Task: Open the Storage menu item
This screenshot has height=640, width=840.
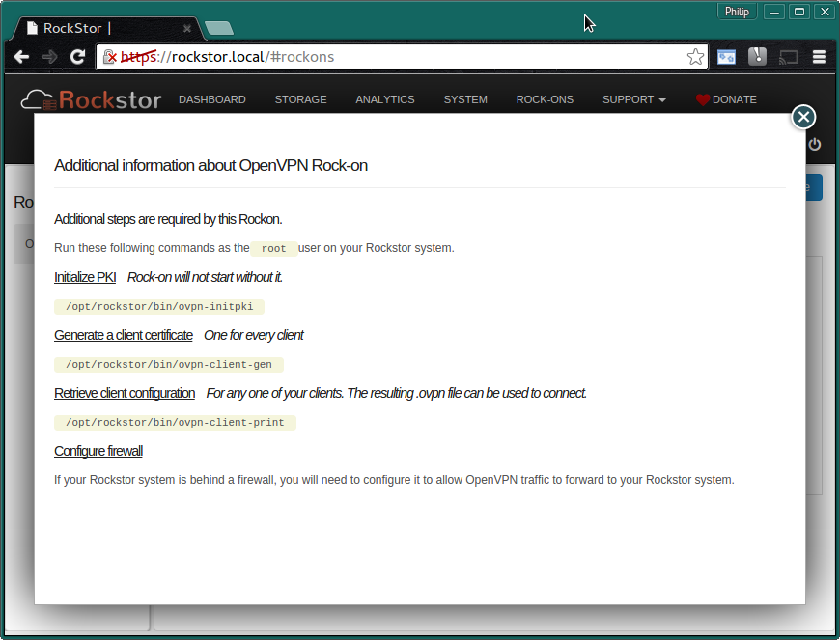Action: (x=300, y=99)
